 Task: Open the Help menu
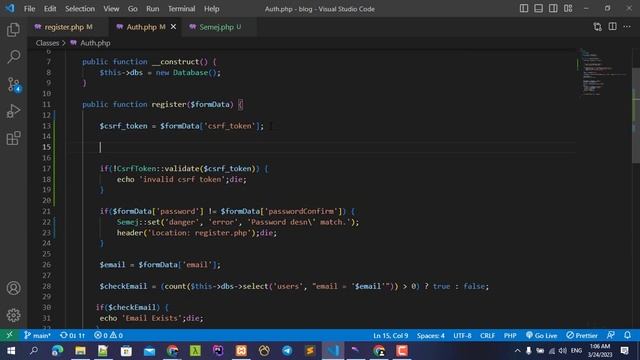(211, 9)
